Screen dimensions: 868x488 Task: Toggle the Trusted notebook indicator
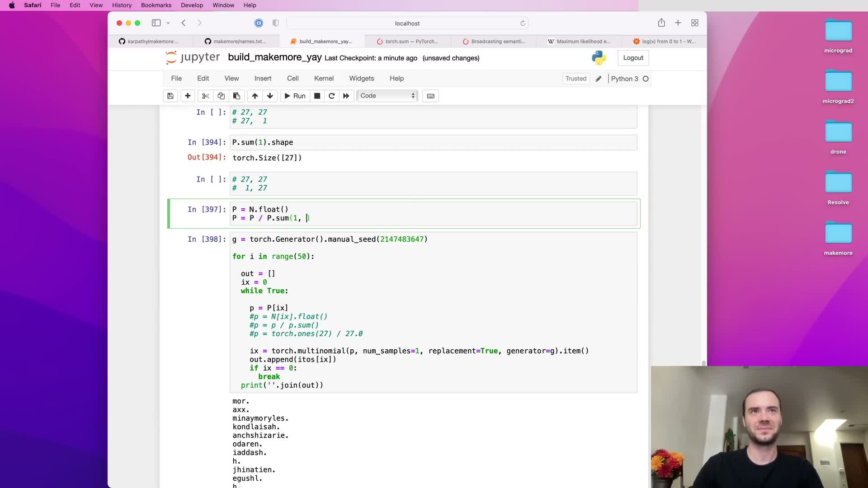576,79
